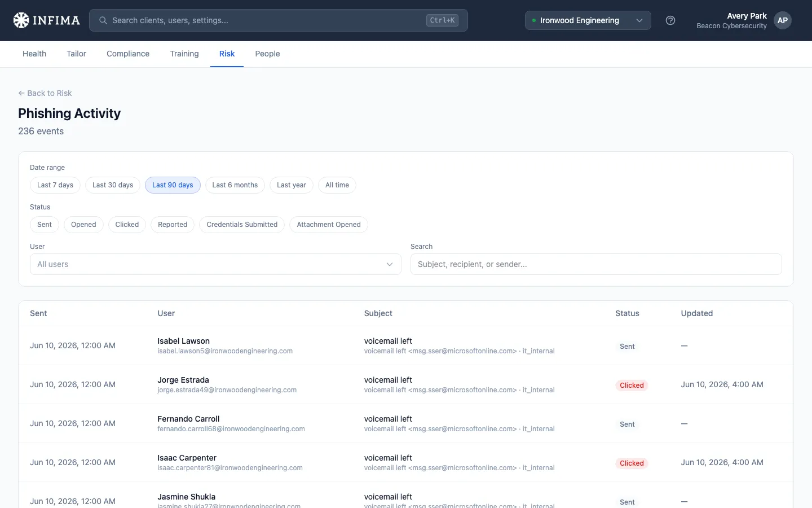The image size is (812, 508).
Task: Open the People tab
Action: tap(267, 54)
